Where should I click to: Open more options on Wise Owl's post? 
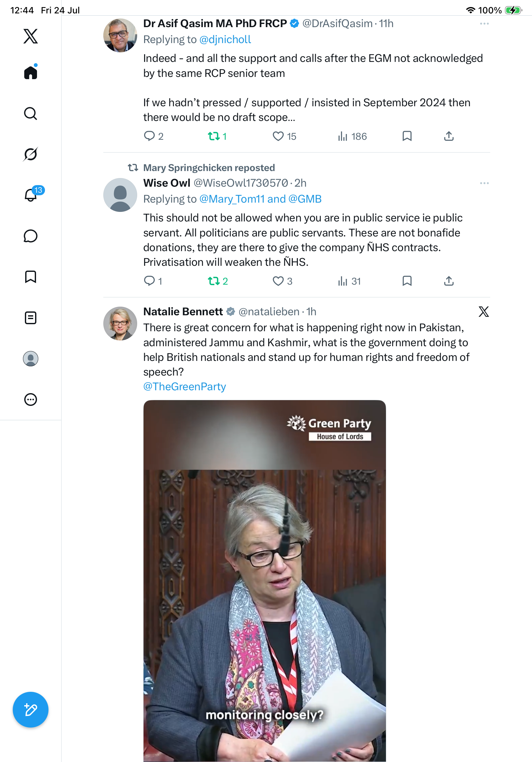tap(484, 183)
